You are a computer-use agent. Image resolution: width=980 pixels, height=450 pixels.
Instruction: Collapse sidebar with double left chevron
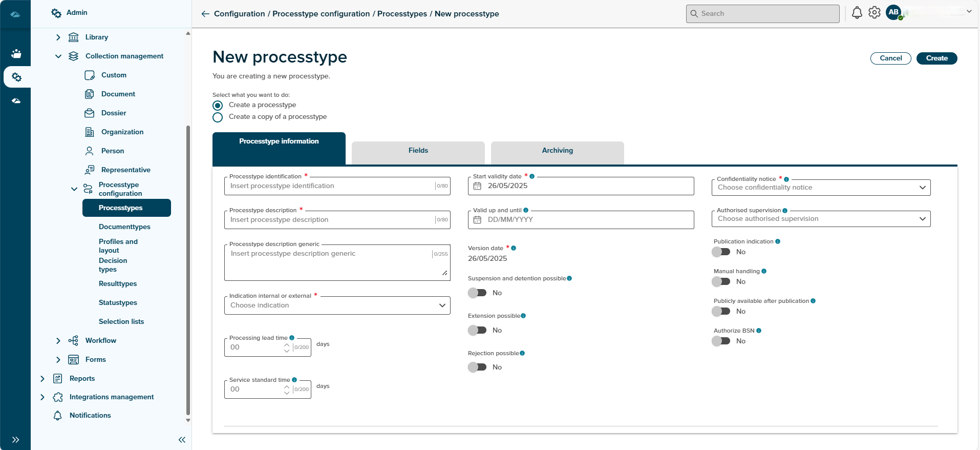pos(182,440)
